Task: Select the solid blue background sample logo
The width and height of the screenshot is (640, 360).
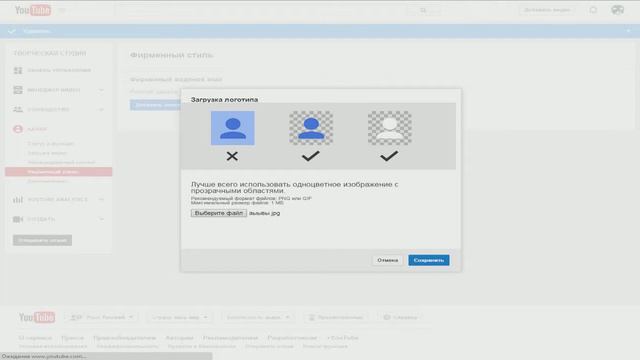Action: [233, 128]
